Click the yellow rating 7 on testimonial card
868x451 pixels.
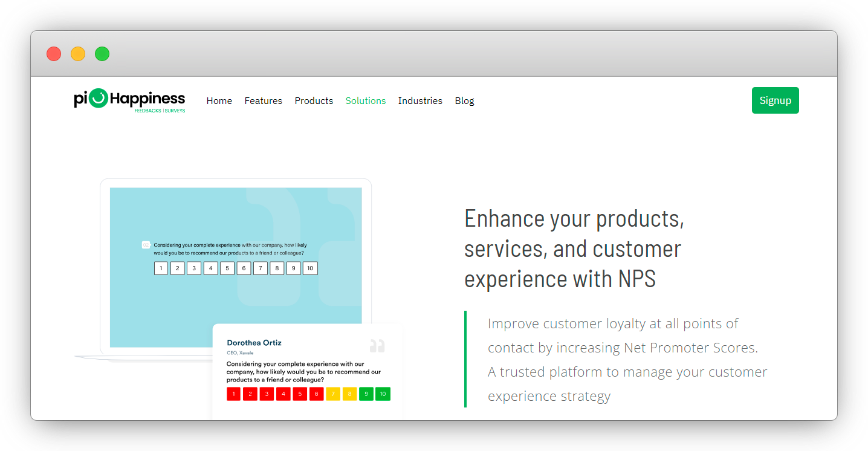pyautogui.click(x=332, y=394)
